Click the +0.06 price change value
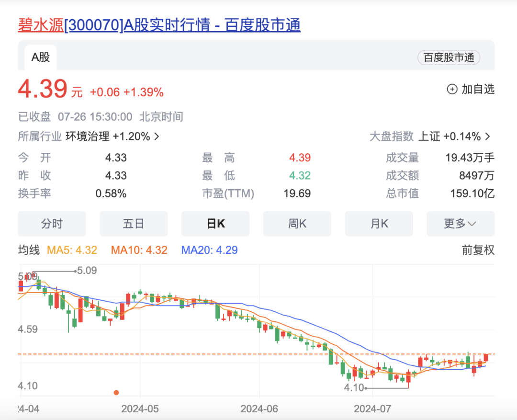The image size is (517, 420). click(x=105, y=92)
